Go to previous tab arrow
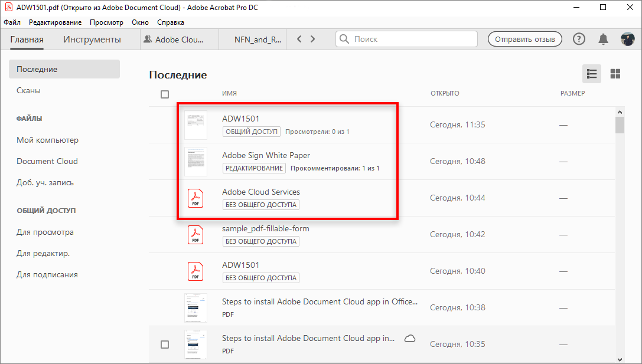The image size is (642, 364). (299, 40)
